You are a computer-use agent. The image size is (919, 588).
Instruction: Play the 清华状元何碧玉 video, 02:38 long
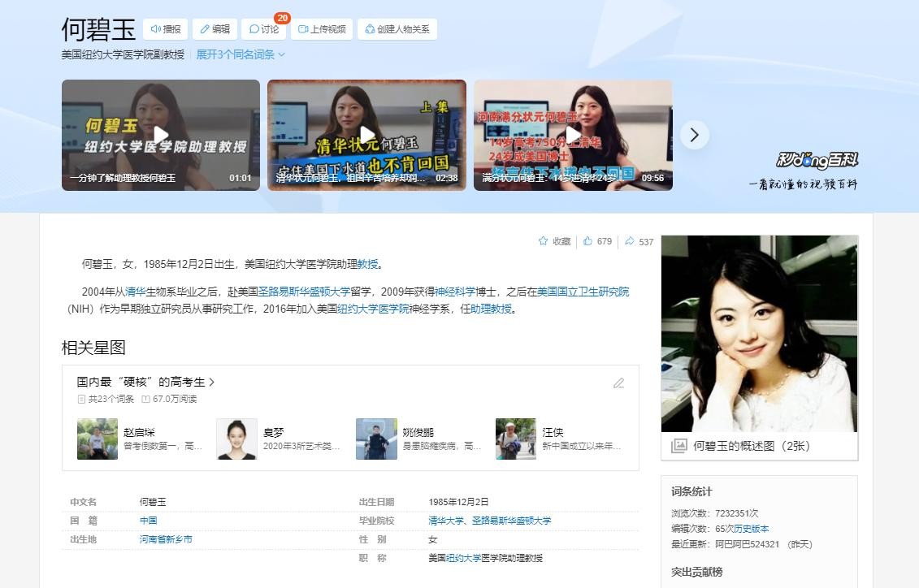[x=367, y=135]
